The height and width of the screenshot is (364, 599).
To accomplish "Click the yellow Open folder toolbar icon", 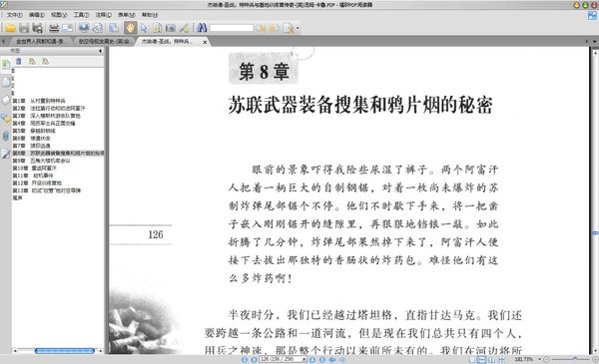I will (10, 28).
